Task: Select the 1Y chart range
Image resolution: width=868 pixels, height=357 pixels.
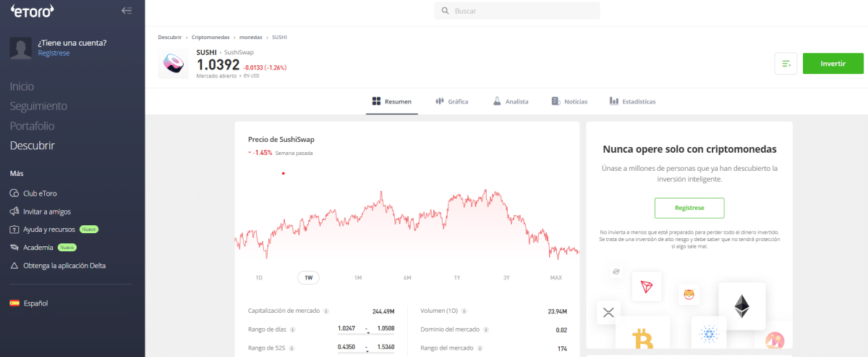Action: [x=457, y=277]
